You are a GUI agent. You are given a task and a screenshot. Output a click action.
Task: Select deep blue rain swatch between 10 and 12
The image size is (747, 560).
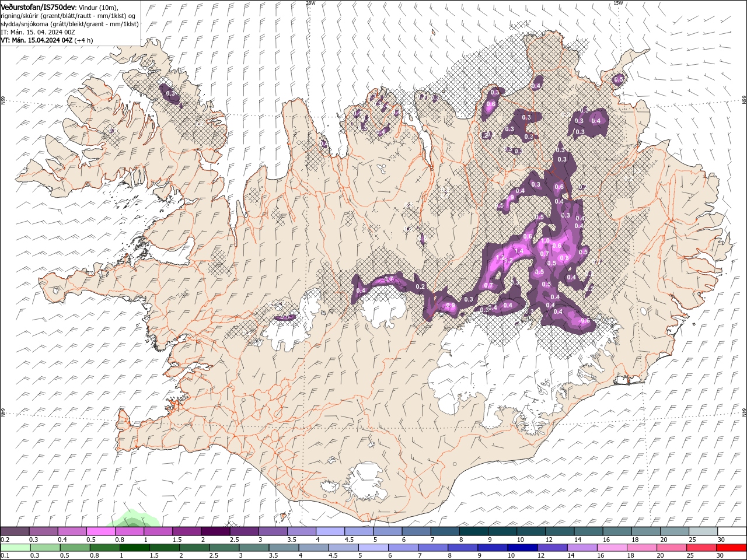[522, 548]
